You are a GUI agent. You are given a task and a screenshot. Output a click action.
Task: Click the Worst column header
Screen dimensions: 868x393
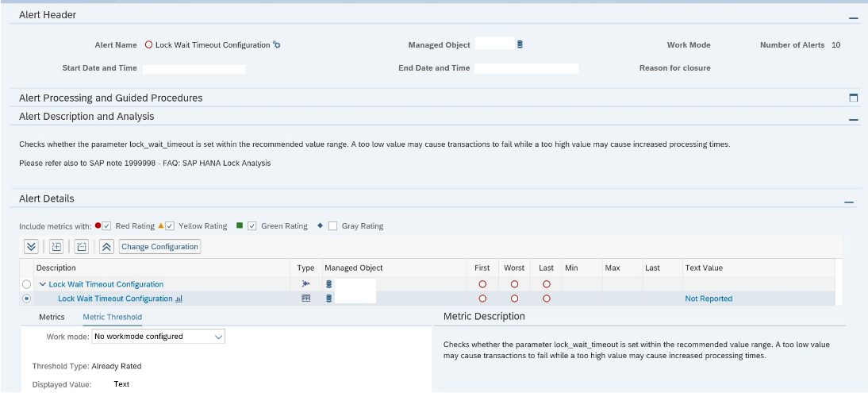[514, 268]
